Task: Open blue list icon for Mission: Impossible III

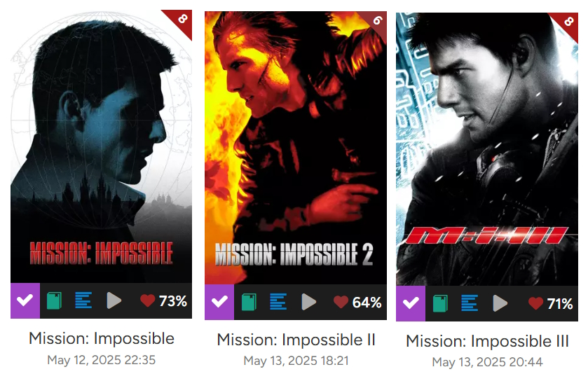Action: pos(470,303)
